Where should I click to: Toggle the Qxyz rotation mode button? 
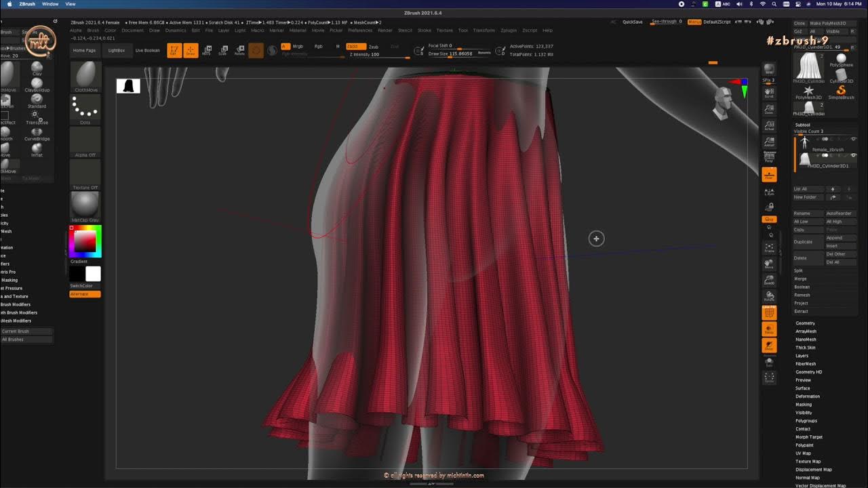coord(769,219)
